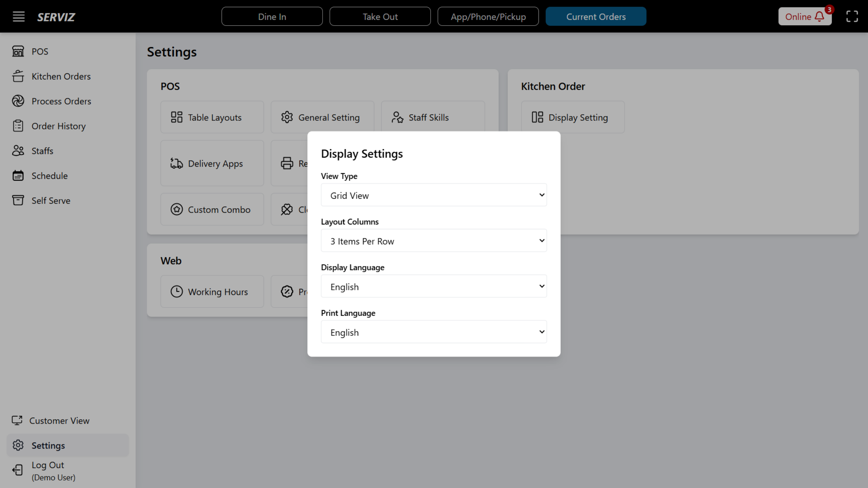The width and height of the screenshot is (868, 488).
Task: Switch to the Dine In tab
Action: click(x=272, y=16)
